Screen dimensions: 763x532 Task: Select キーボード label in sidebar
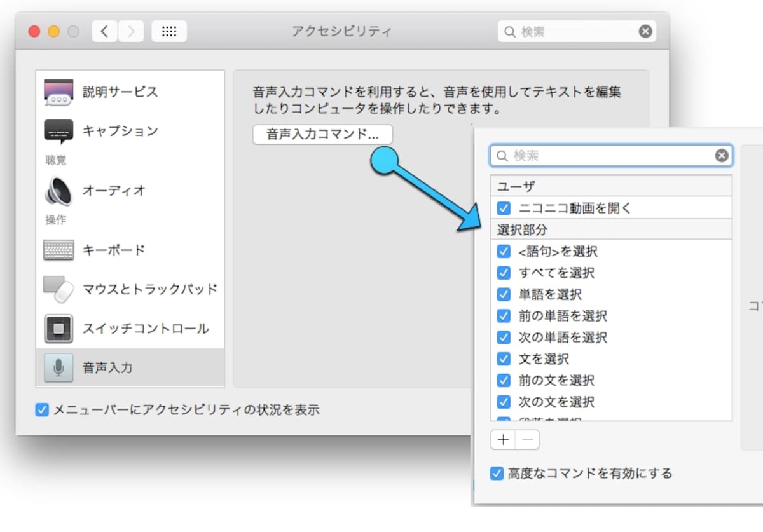(x=114, y=250)
